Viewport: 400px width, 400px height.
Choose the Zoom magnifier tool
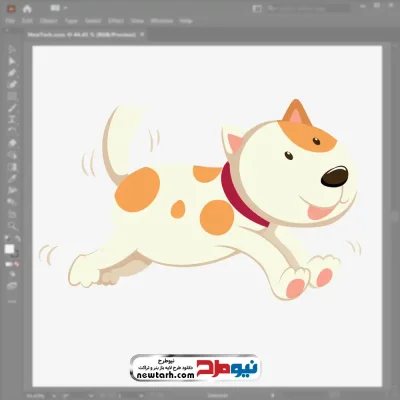12,226
